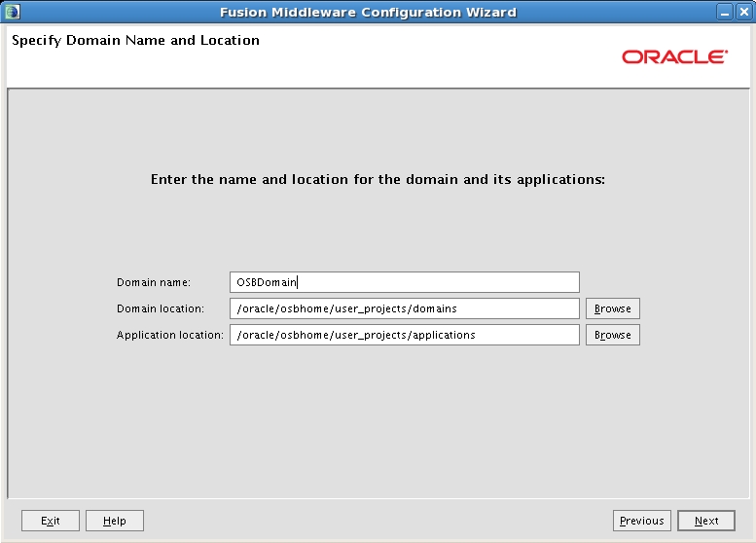Minimize the Configuration Wizard window
756x543 pixels.
pos(725,12)
